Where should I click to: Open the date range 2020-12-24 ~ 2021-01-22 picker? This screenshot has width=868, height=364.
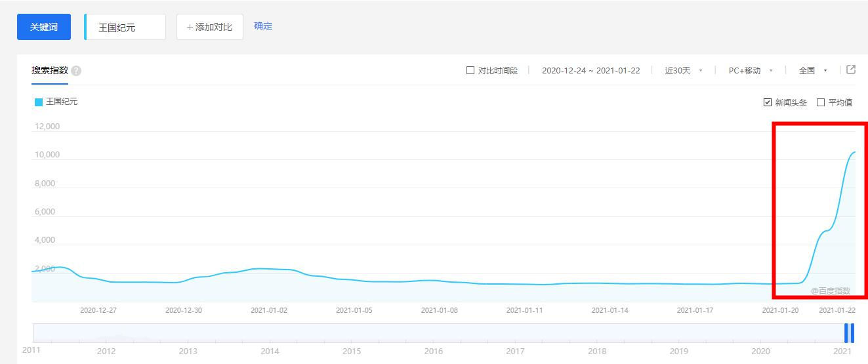tap(590, 70)
